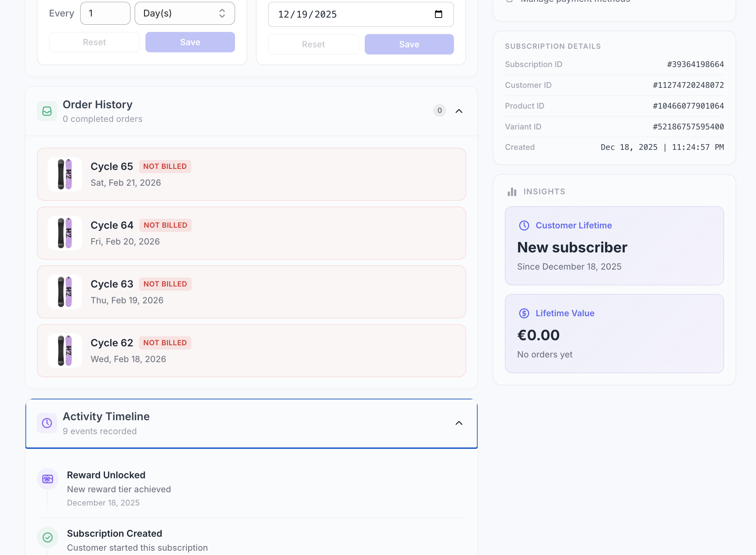The image size is (756, 555).
Task: Reset the next order date
Action: pyautogui.click(x=314, y=44)
